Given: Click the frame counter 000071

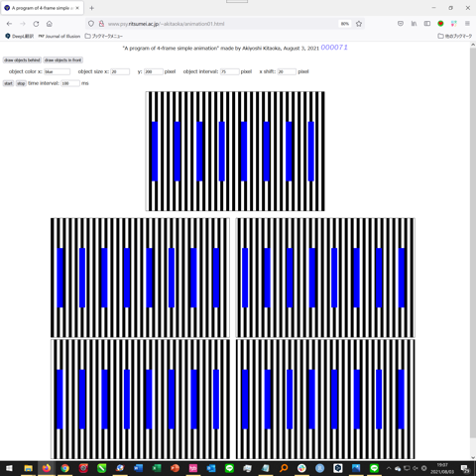Looking at the screenshot, I should coord(334,48).
